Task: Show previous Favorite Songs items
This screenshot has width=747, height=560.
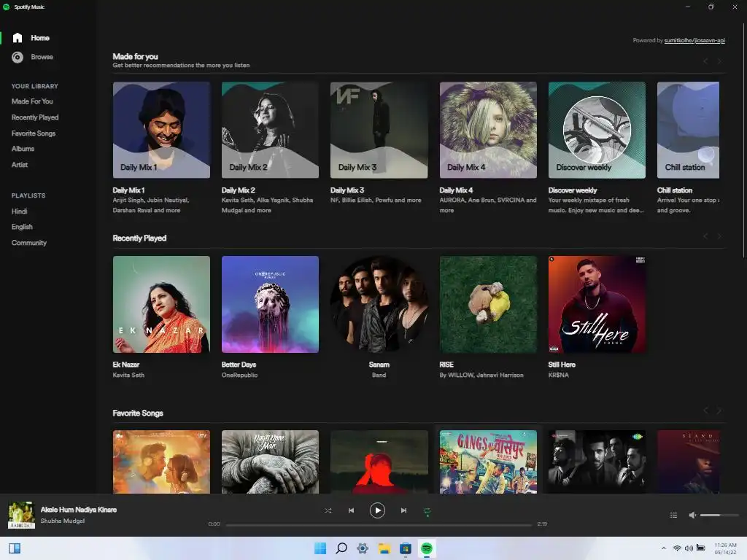Action: [x=705, y=411]
